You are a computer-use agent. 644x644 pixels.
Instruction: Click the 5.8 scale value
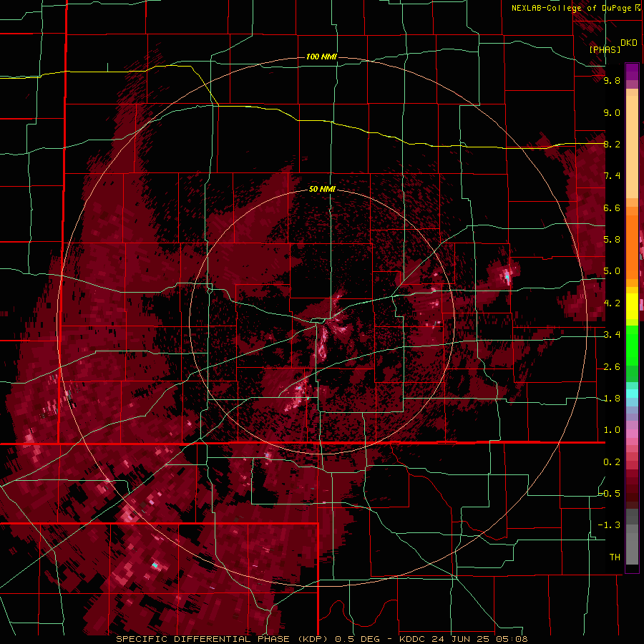click(x=612, y=240)
